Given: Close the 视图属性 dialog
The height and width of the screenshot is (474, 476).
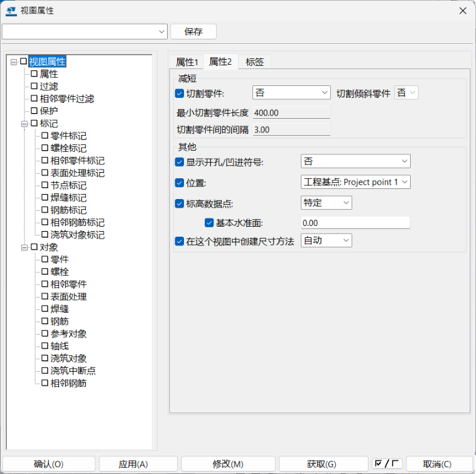Looking at the screenshot, I should tap(463, 11).
